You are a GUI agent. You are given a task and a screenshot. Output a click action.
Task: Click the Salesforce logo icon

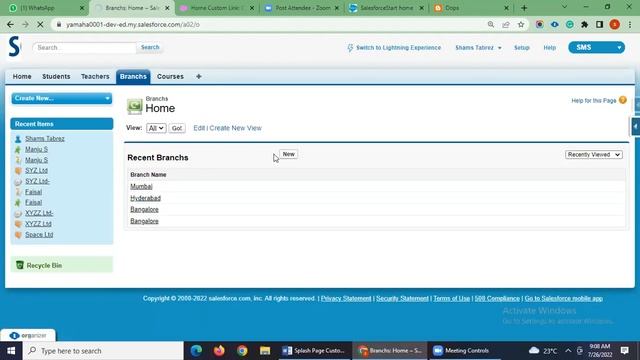click(14, 47)
